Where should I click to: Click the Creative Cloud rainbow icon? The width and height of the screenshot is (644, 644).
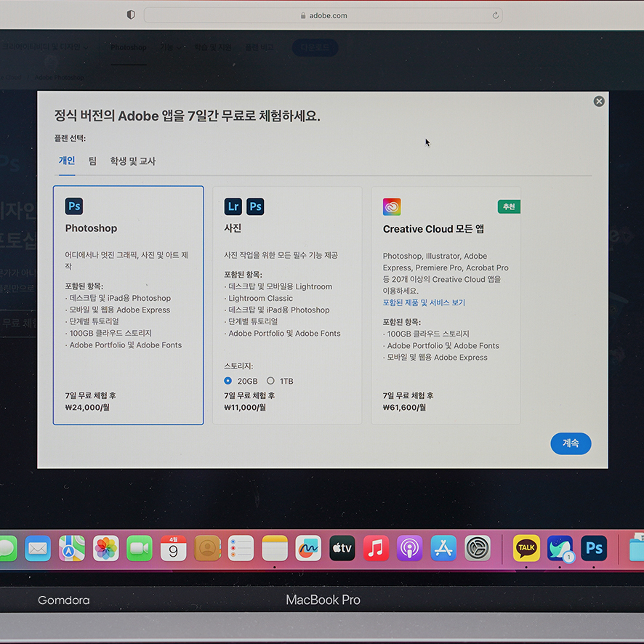coord(392,206)
